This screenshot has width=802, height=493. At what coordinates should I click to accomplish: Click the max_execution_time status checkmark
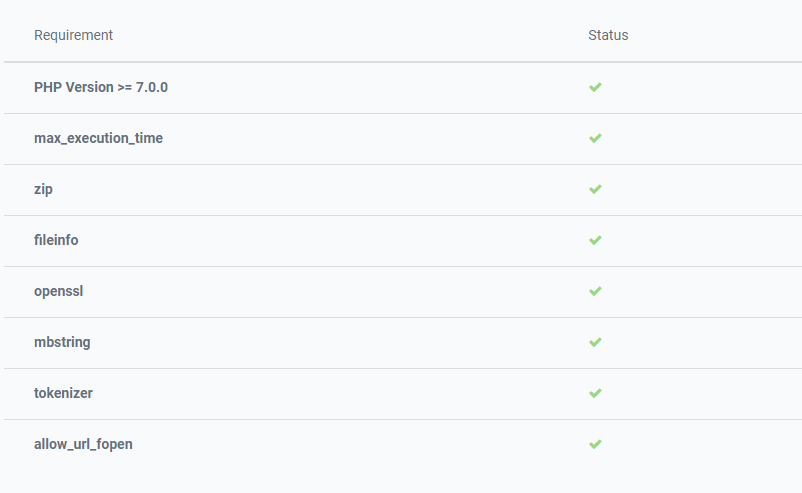[x=595, y=139]
